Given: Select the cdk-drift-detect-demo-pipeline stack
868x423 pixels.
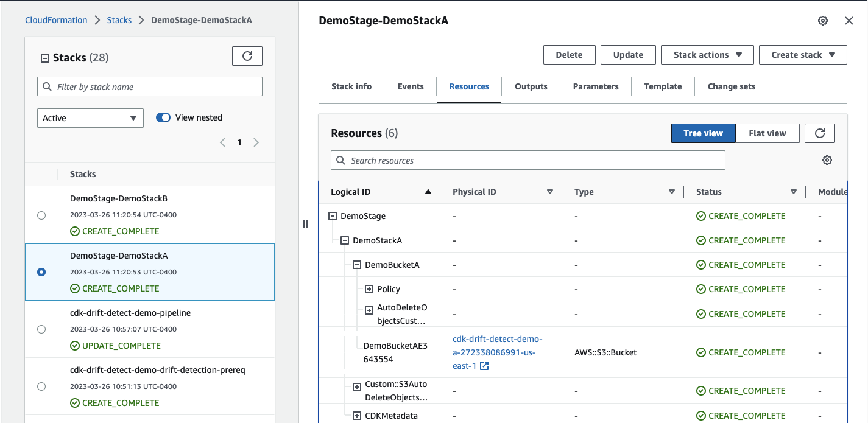Looking at the screenshot, I should click(41, 329).
